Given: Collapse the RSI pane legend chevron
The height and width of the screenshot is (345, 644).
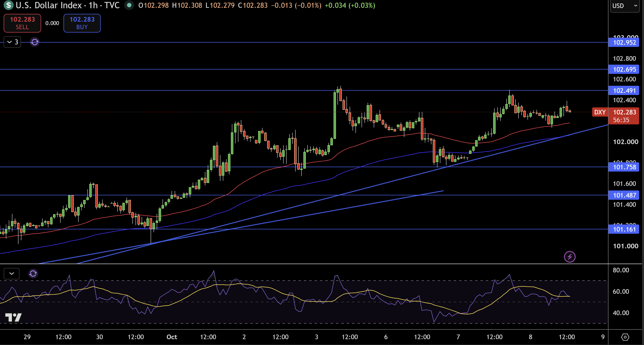Looking at the screenshot, I should pyautogui.click(x=11, y=274).
